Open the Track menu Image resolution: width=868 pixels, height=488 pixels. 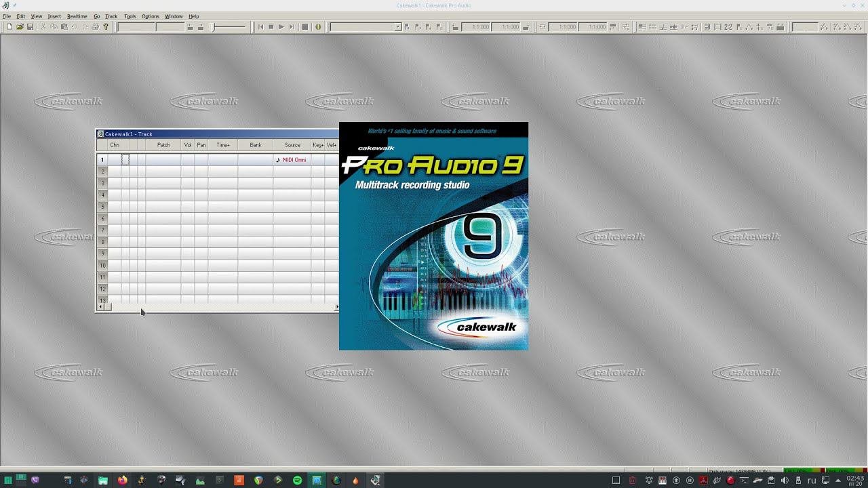(111, 16)
